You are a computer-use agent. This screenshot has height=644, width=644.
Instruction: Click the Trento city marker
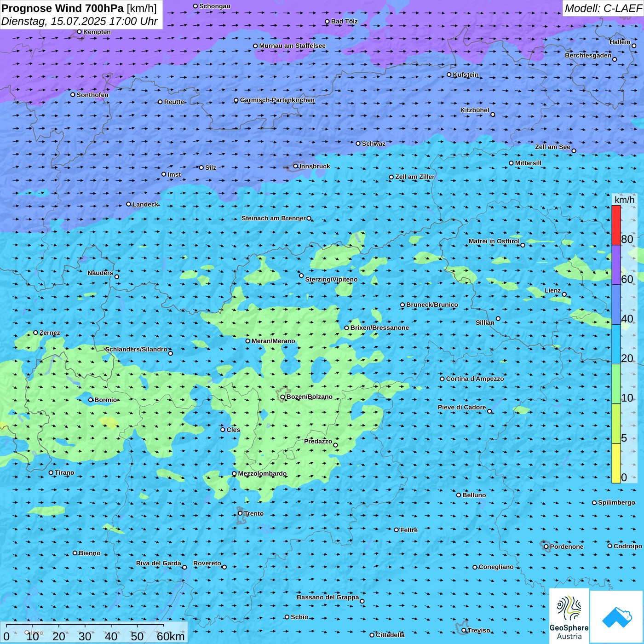[240, 513]
